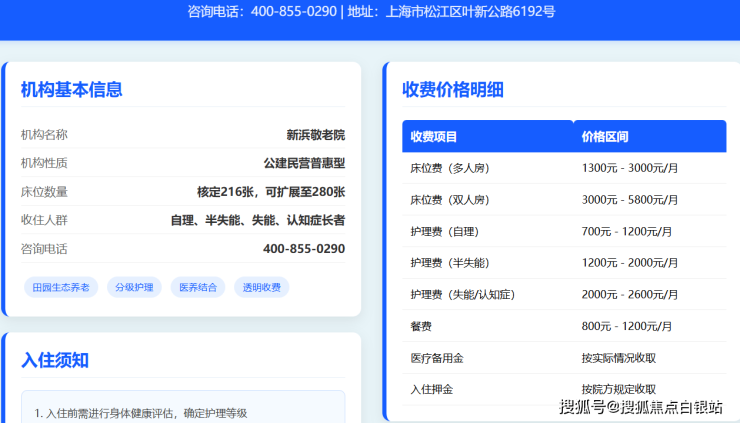Click the 收住人群 label
The width and height of the screenshot is (740, 423).
[x=44, y=220]
